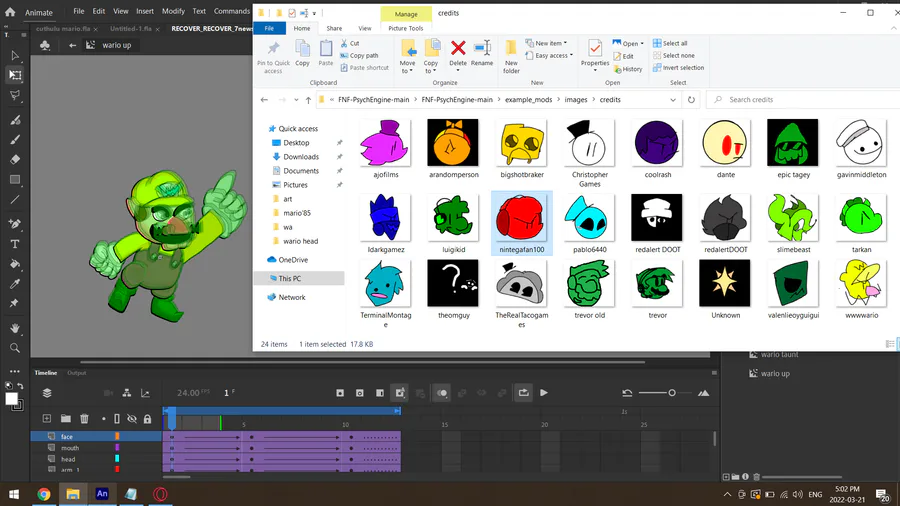The image size is (900, 506).
Task: Open the File tab in Explorer
Action: tap(269, 28)
